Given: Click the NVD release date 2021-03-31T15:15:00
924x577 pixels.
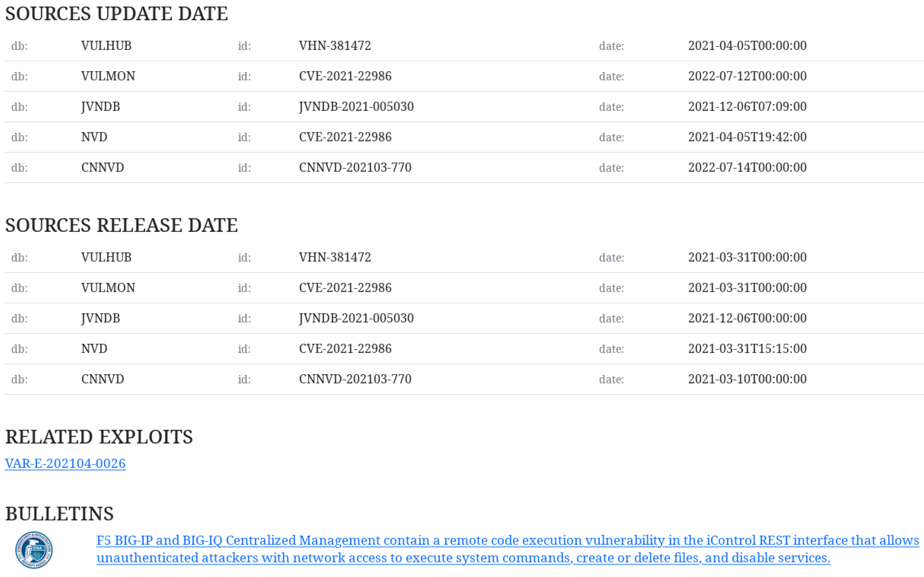Looking at the screenshot, I should pyautogui.click(x=747, y=348).
